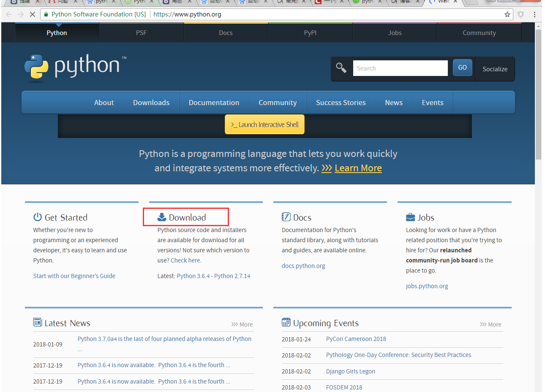545x392 pixels.
Task: Click the Latest News heading
Action: 67,323
